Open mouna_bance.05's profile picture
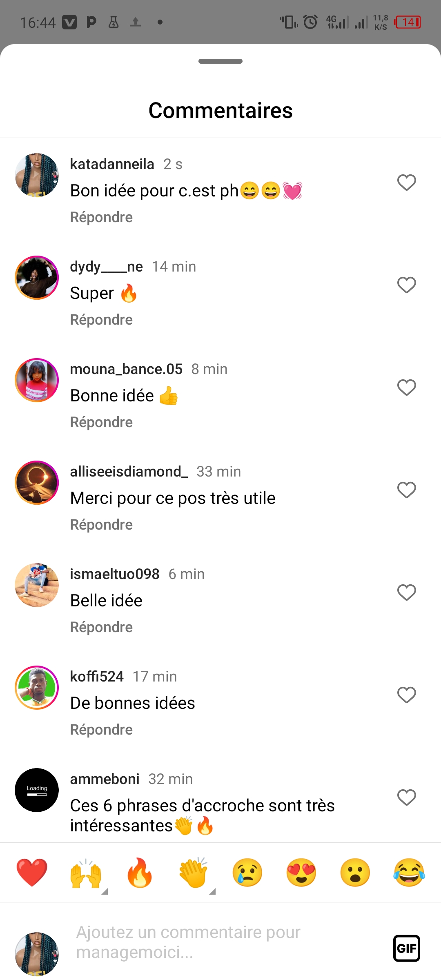Viewport: 441px width, 980px height. click(x=37, y=380)
